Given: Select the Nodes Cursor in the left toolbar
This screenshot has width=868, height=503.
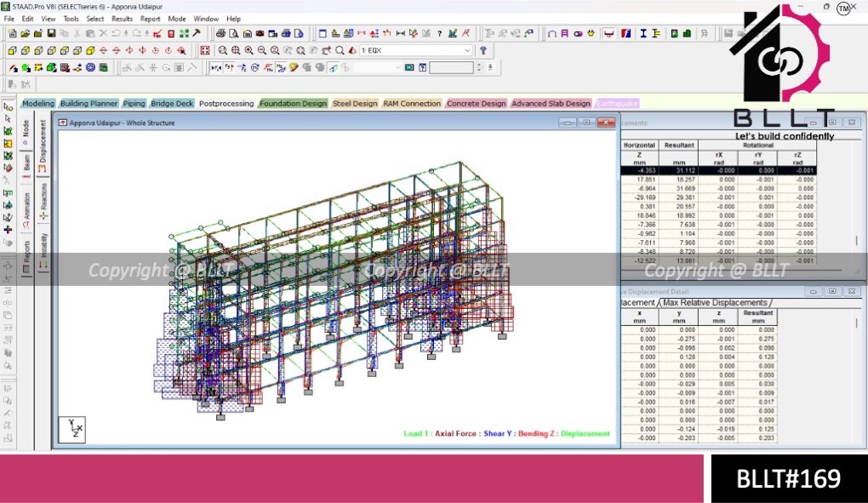Looking at the screenshot, I should coord(8,106).
